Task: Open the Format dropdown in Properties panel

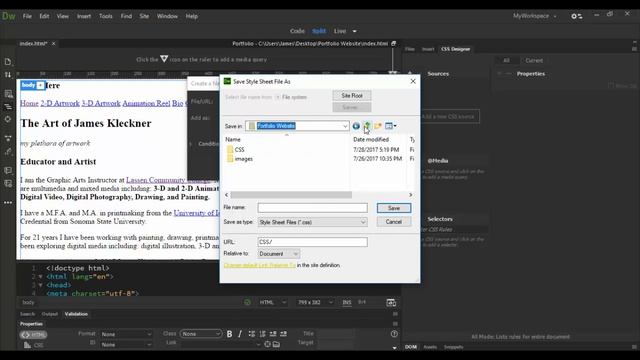Action: click(x=126, y=334)
